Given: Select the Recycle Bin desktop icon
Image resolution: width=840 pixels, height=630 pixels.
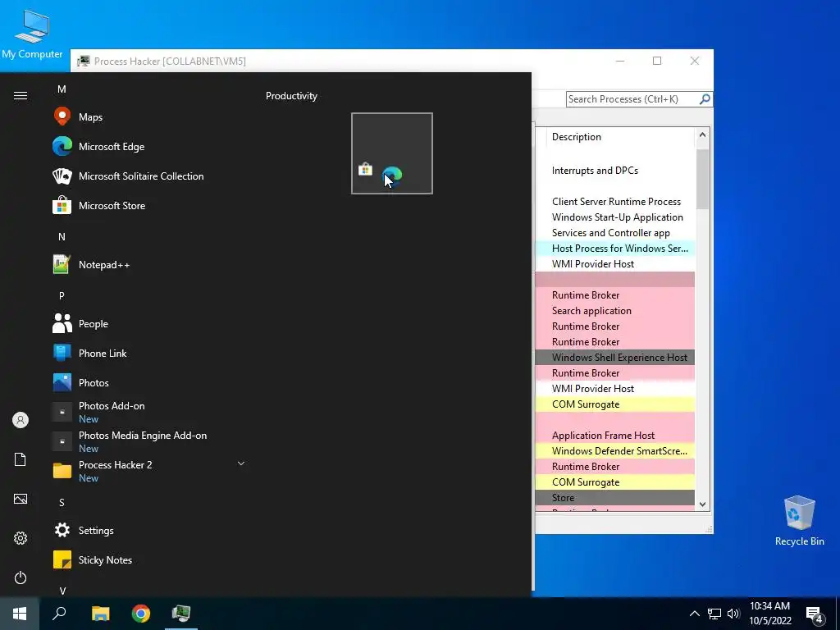Looking at the screenshot, I should click(799, 521).
